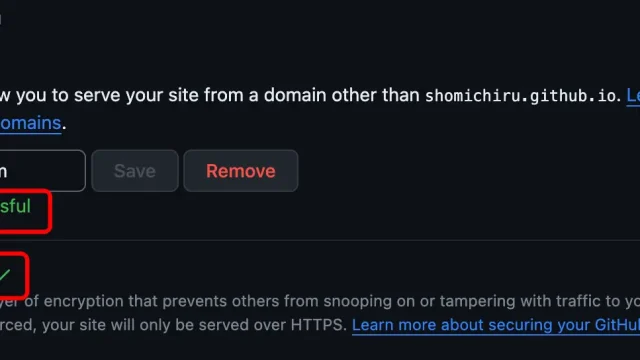The height and width of the screenshot is (360, 640).
Task: Click the cut-off Learn more link after github.io
Action: click(633, 96)
